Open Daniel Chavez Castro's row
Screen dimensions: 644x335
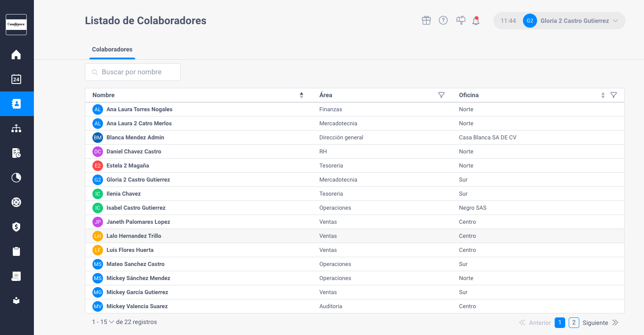(355, 152)
